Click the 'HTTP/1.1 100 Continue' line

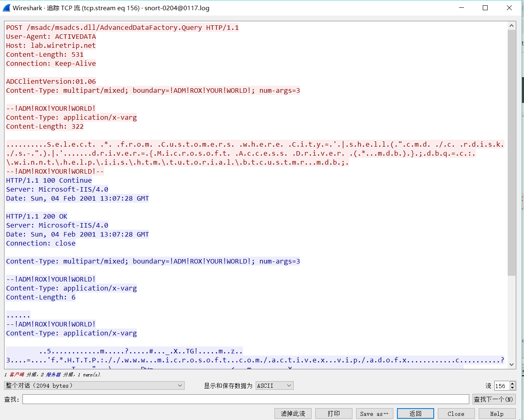point(49,180)
